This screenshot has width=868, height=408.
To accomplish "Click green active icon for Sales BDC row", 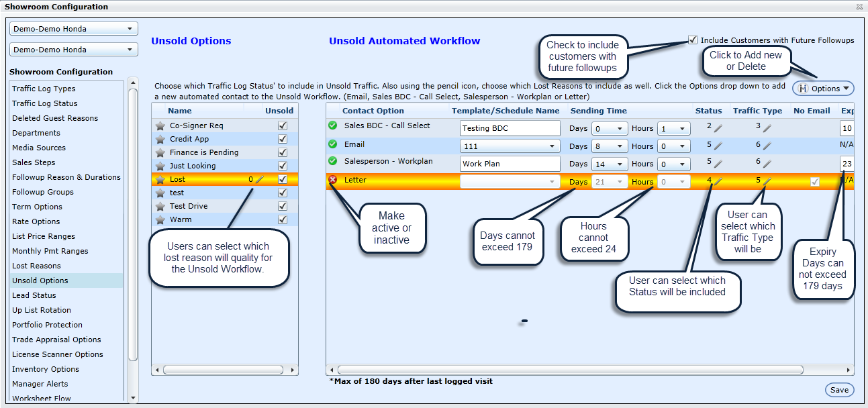I will pyautogui.click(x=333, y=126).
